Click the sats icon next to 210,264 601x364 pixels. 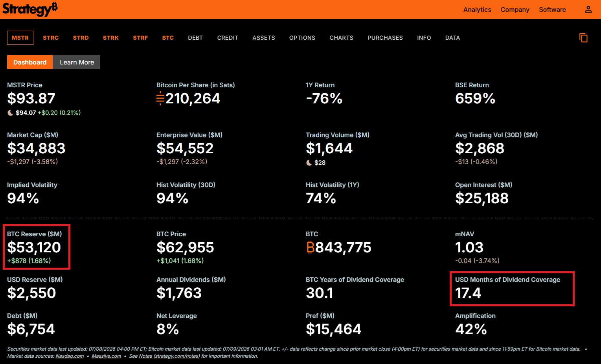pyautogui.click(x=160, y=98)
